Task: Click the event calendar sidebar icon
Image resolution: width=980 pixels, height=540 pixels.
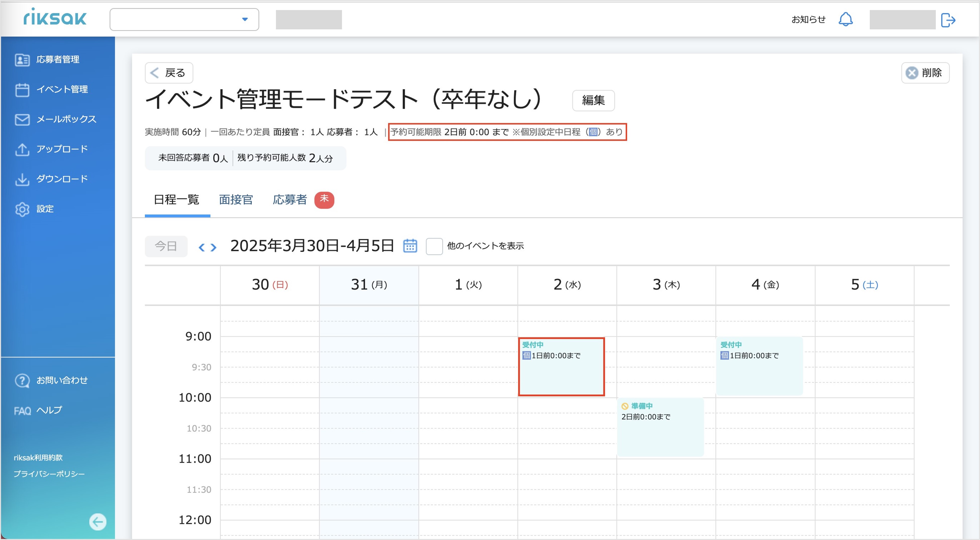Action: click(22, 90)
